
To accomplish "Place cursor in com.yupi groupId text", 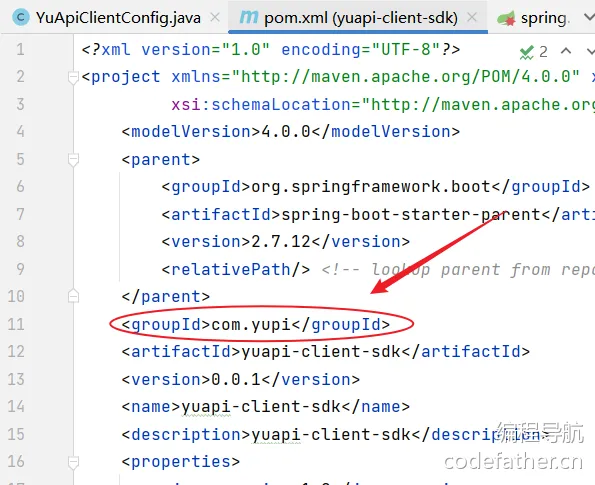I will point(251,324).
